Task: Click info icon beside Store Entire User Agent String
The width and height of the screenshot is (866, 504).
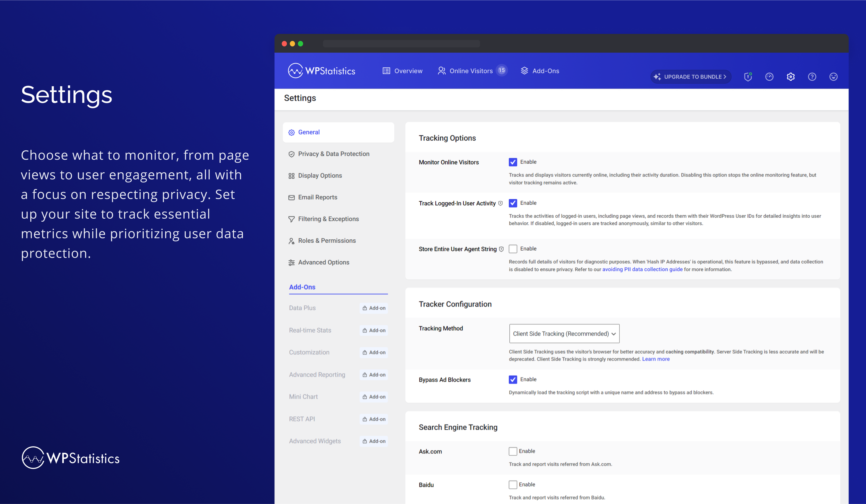Action: click(x=501, y=249)
